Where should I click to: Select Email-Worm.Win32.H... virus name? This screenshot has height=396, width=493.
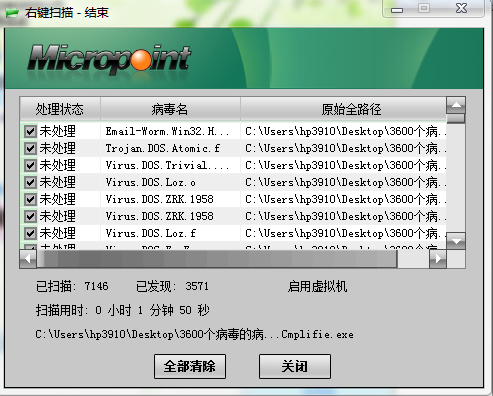pos(167,131)
